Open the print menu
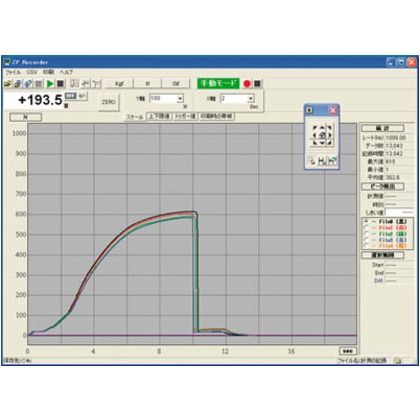Image resolution: width=420 pixels, height=420 pixels. point(48,72)
